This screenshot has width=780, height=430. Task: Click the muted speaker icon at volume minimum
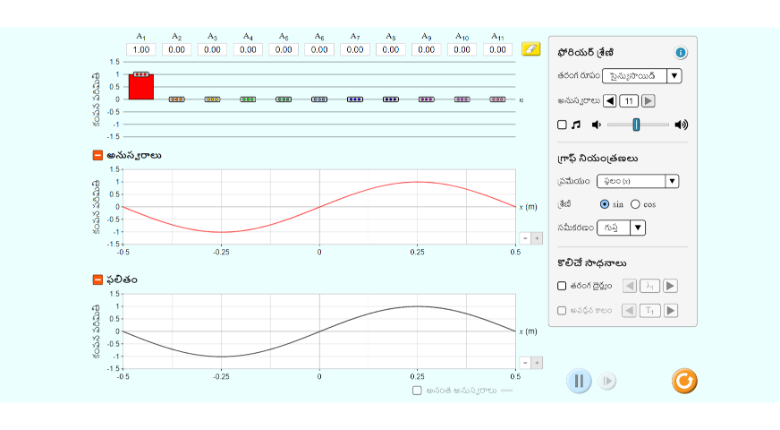[x=596, y=125]
